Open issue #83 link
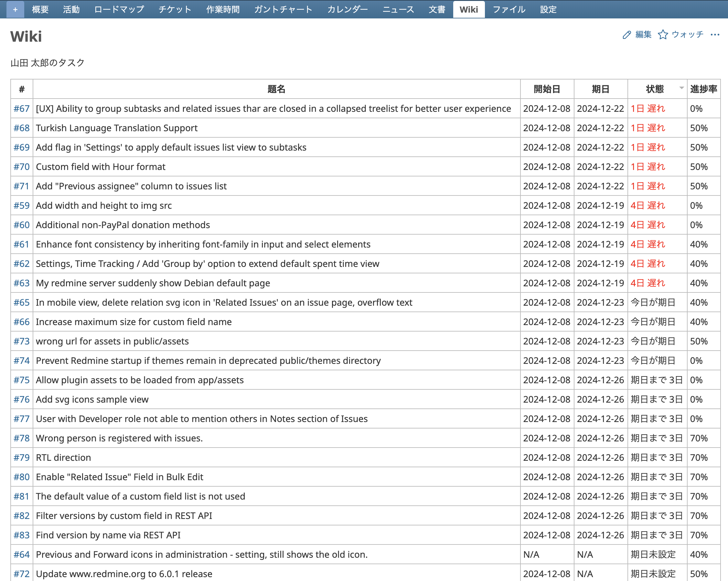Image resolution: width=728 pixels, height=581 pixels. 22,535
